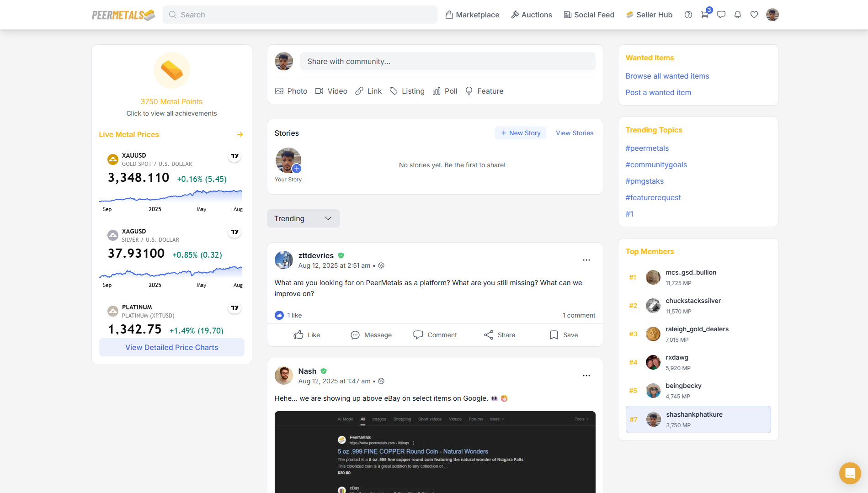The height and width of the screenshot is (493, 868).
Task: Click to view all achievements
Action: coord(172,113)
